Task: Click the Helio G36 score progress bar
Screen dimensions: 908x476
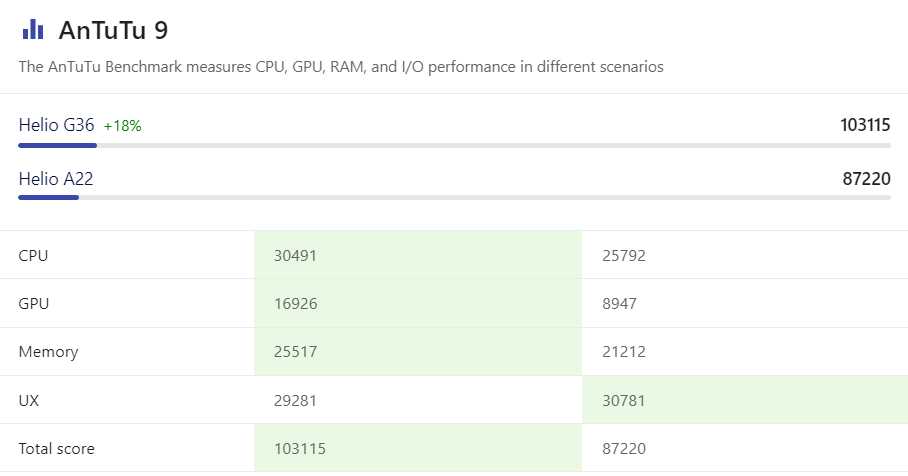Action: [454, 145]
